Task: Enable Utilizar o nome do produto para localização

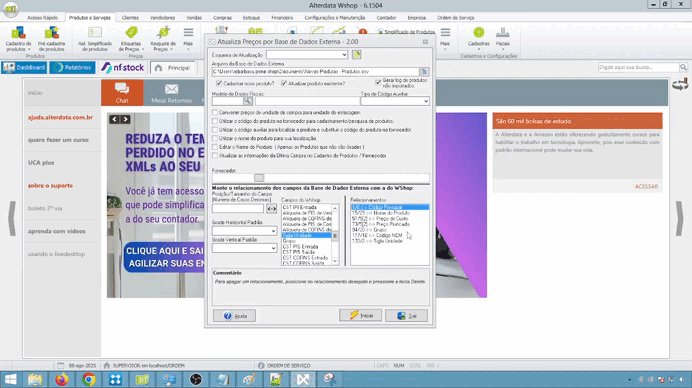Action: pyautogui.click(x=215, y=138)
